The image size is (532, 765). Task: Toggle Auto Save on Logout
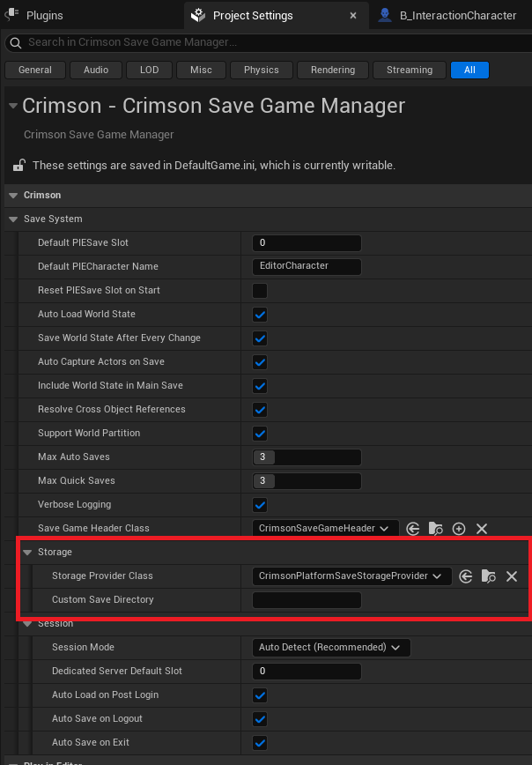260,719
